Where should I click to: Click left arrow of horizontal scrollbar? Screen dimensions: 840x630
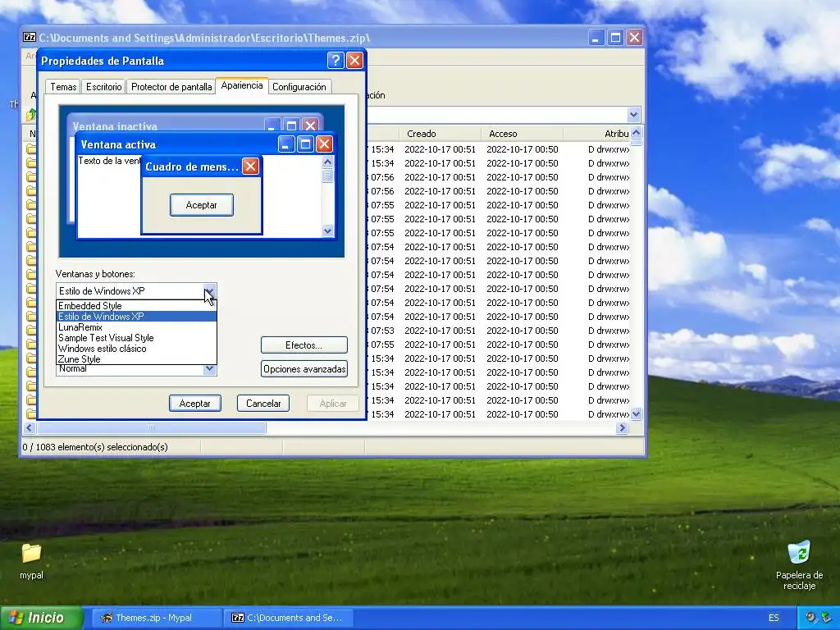(29, 427)
